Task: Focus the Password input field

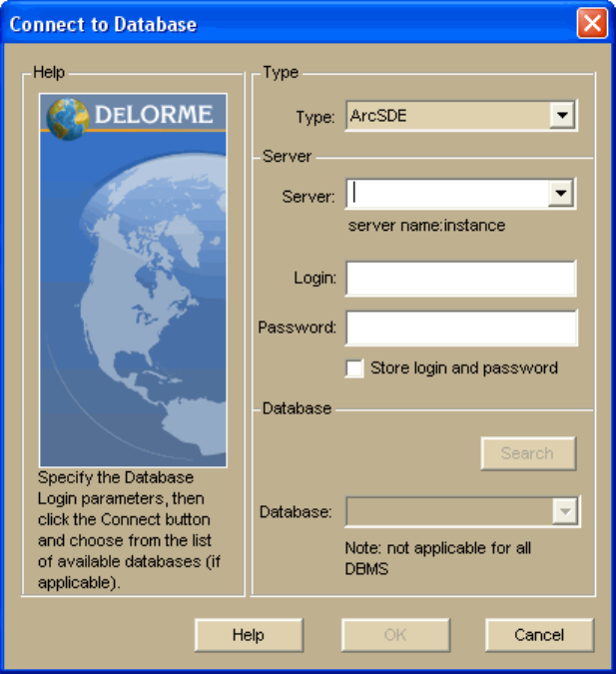Action: (461, 328)
